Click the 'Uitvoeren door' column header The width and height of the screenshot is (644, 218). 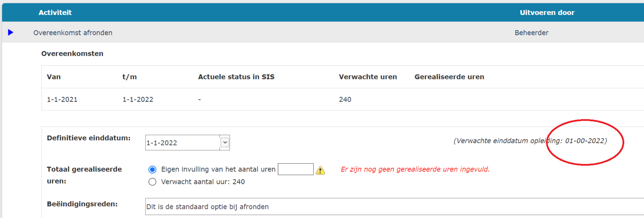pyautogui.click(x=547, y=13)
